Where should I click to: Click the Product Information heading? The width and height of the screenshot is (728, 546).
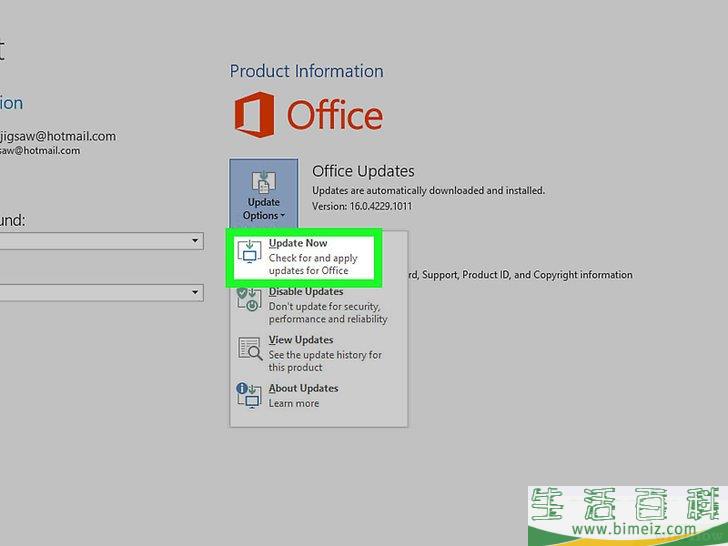coord(306,71)
